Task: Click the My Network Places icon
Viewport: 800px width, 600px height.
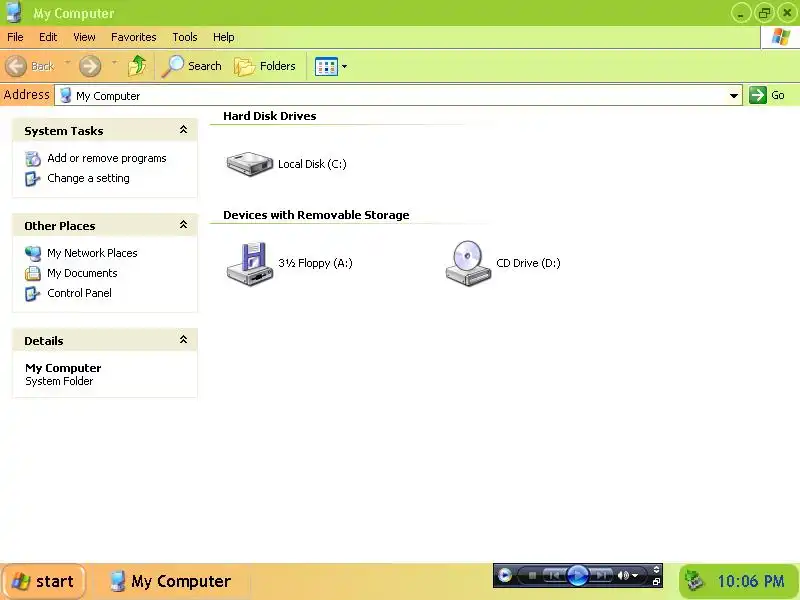Action: 33,253
